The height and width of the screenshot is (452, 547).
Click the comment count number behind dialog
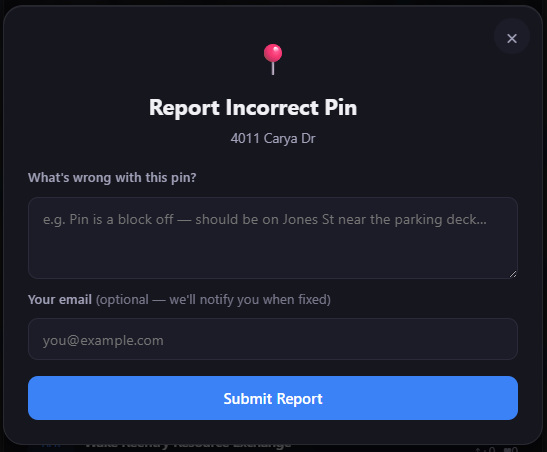pyautogui.click(x=514, y=450)
